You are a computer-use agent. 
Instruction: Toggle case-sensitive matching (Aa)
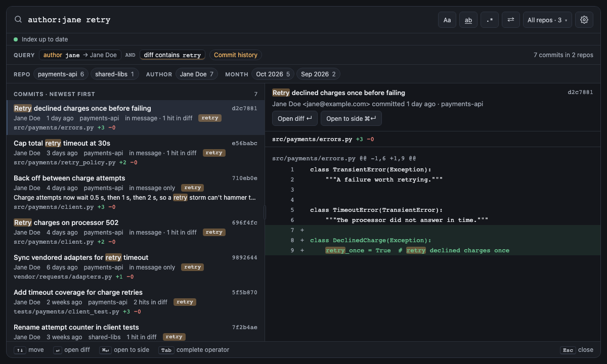[447, 20]
